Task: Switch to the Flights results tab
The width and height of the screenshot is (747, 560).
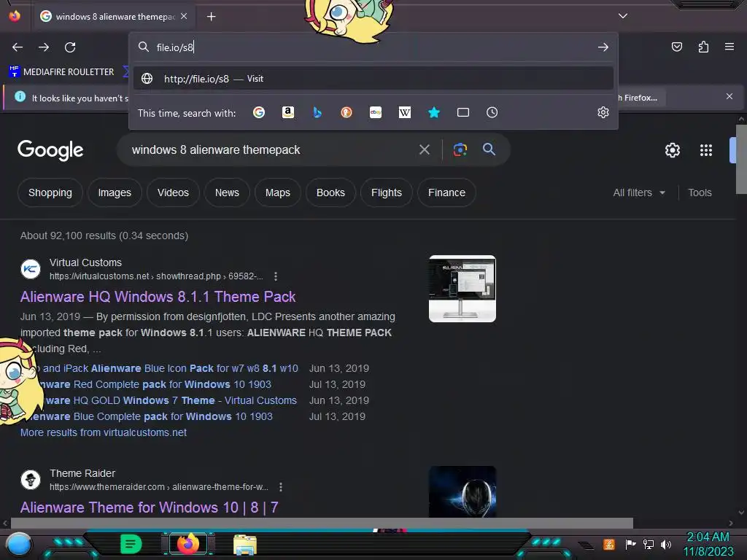Action: 387,192
